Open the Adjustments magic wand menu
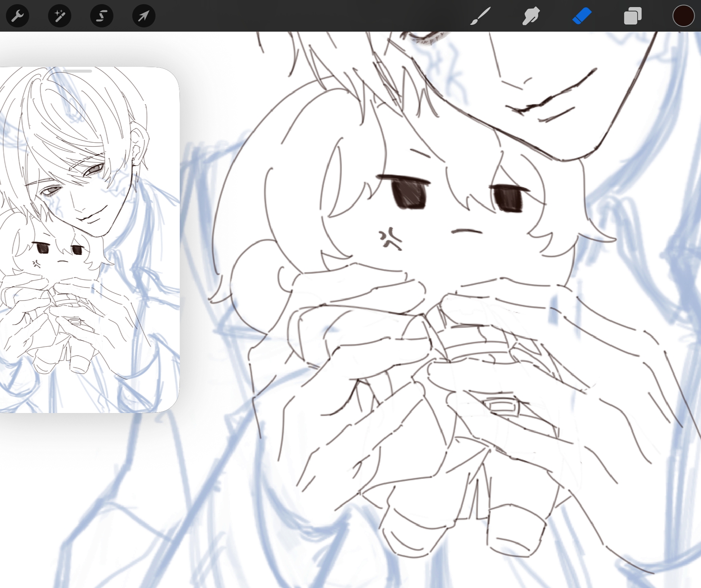The height and width of the screenshot is (588, 701). [x=60, y=16]
